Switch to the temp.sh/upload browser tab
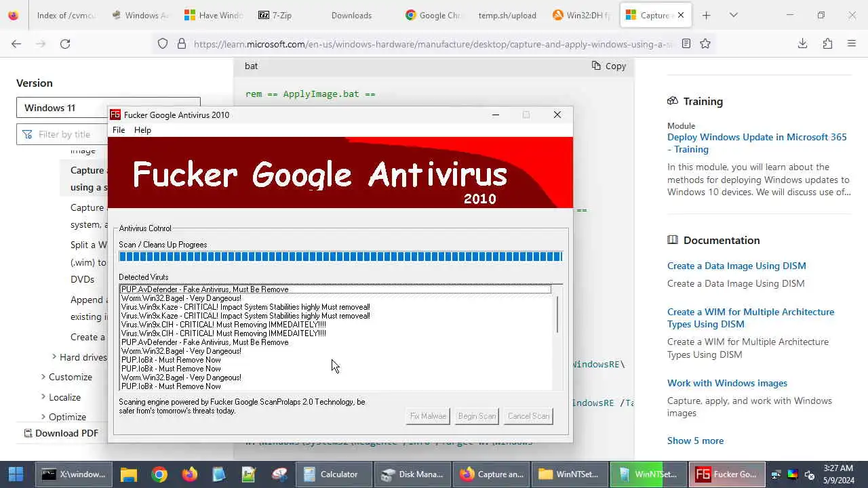This screenshot has width=868, height=488. [507, 15]
